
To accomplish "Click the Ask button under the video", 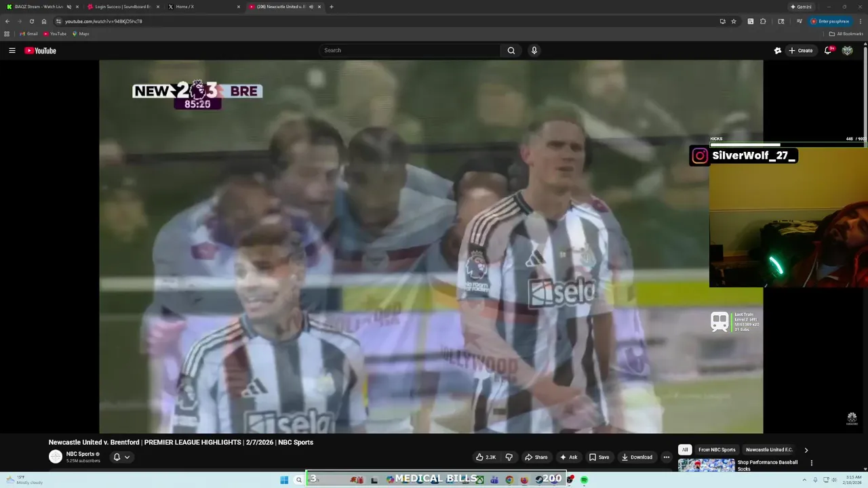I will pyautogui.click(x=568, y=457).
